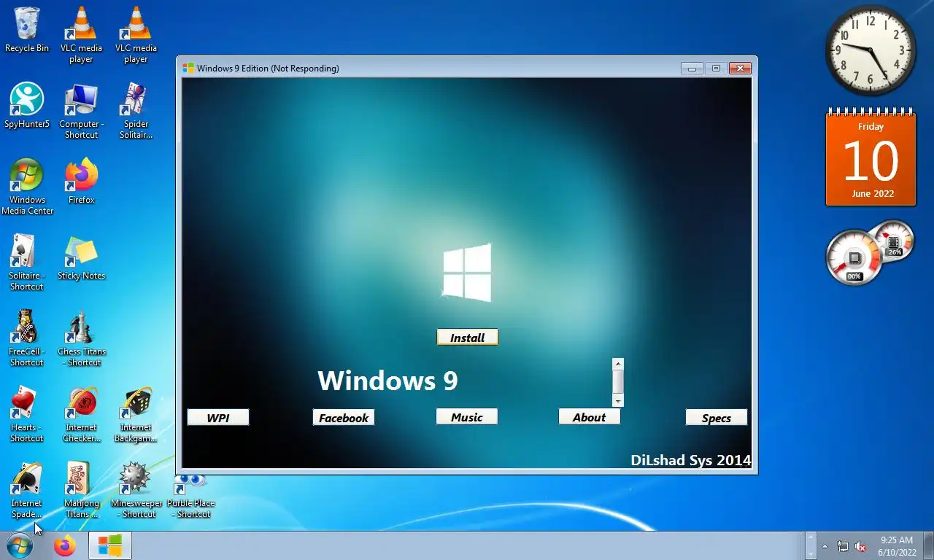This screenshot has width=934, height=560.
Task: Open the Windows Start menu orb
Action: click(x=19, y=545)
